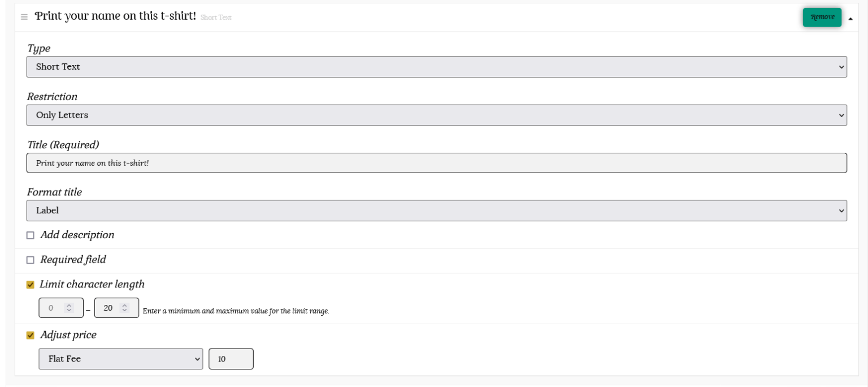Open the Type dropdown

tap(436, 67)
